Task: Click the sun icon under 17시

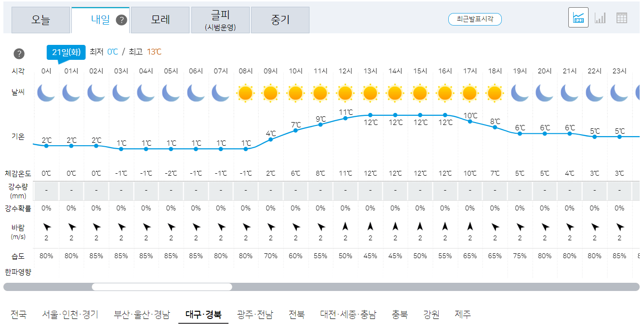Action: coord(470,94)
